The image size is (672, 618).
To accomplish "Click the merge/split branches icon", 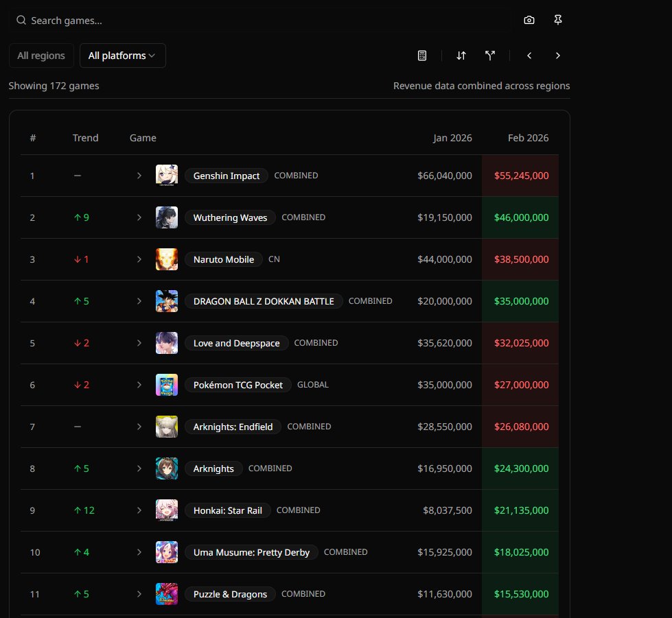I will tap(490, 56).
